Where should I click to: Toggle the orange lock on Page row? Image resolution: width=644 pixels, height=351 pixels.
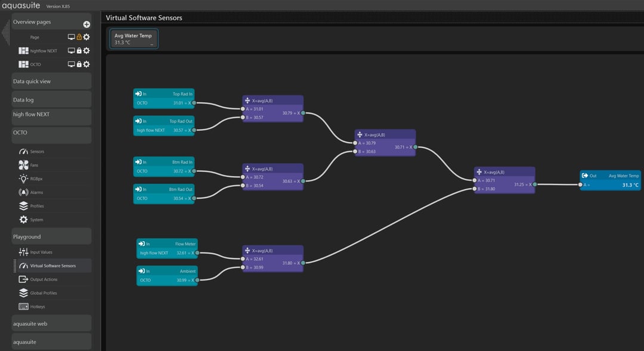coord(79,37)
